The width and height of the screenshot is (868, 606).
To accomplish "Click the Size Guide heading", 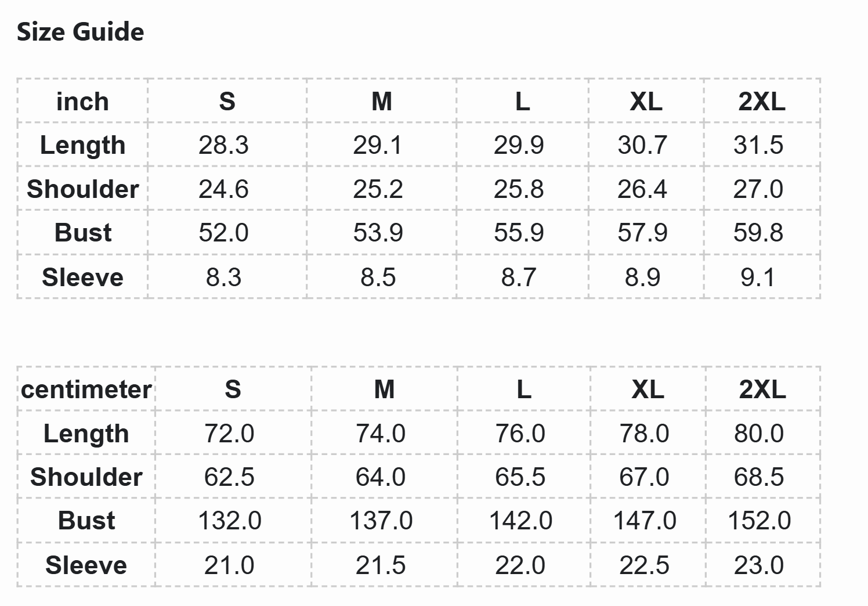I will click(80, 32).
